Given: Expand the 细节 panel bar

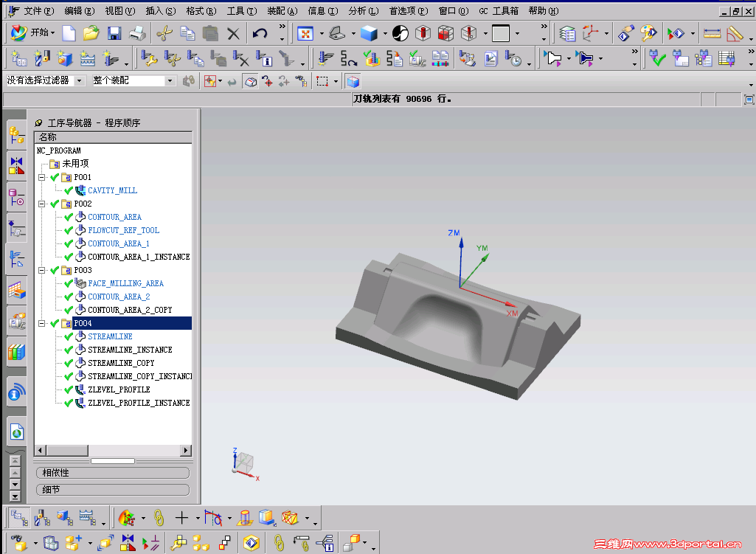Looking at the screenshot, I should [113, 490].
